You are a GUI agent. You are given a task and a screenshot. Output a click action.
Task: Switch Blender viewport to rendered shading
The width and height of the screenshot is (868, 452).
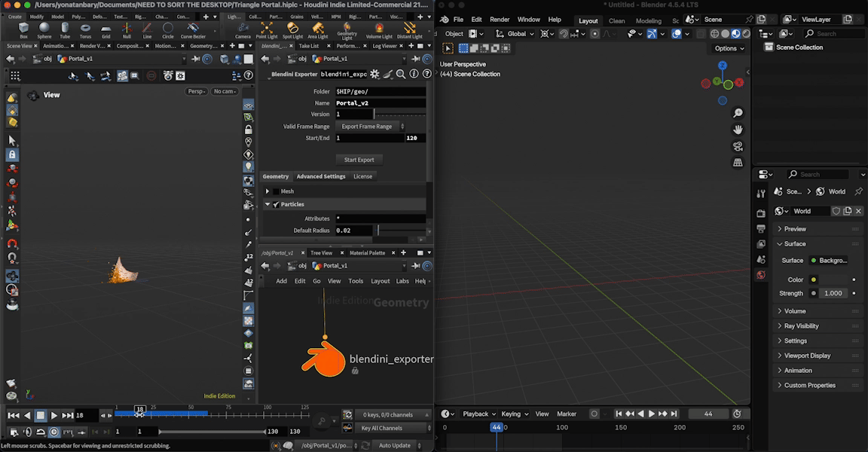pos(746,34)
